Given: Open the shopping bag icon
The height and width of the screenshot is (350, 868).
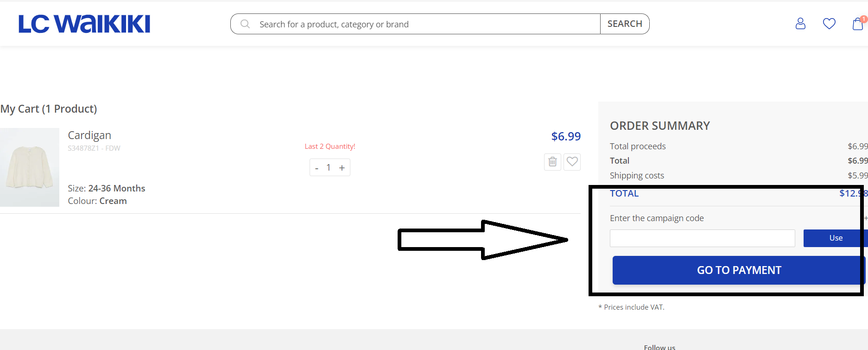Looking at the screenshot, I should pos(858,24).
